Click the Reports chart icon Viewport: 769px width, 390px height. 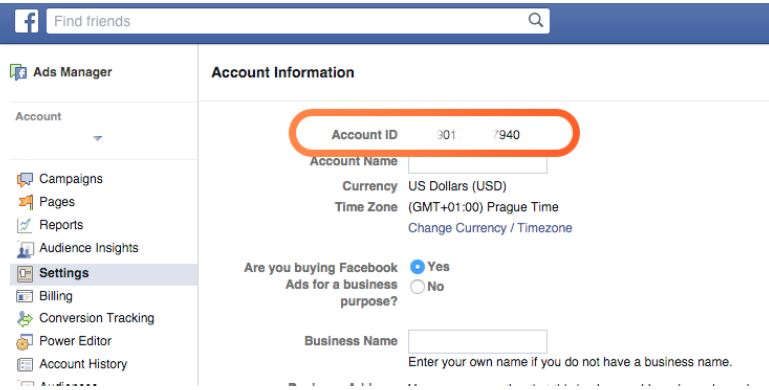(x=25, y=225)
